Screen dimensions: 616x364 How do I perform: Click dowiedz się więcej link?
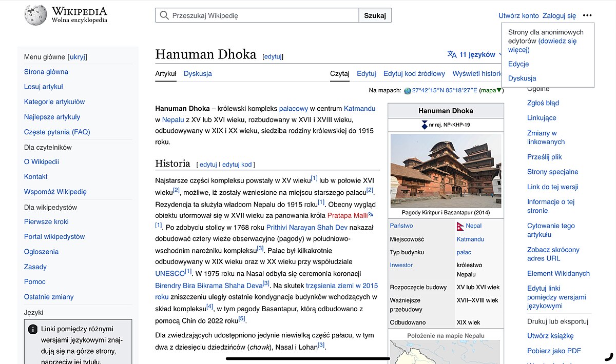pos(543,45)
